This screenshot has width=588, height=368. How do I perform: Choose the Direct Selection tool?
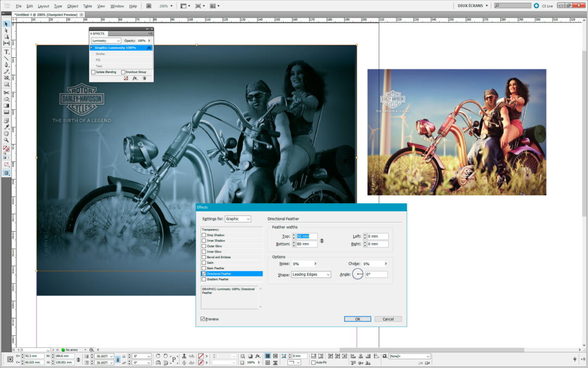7,31
